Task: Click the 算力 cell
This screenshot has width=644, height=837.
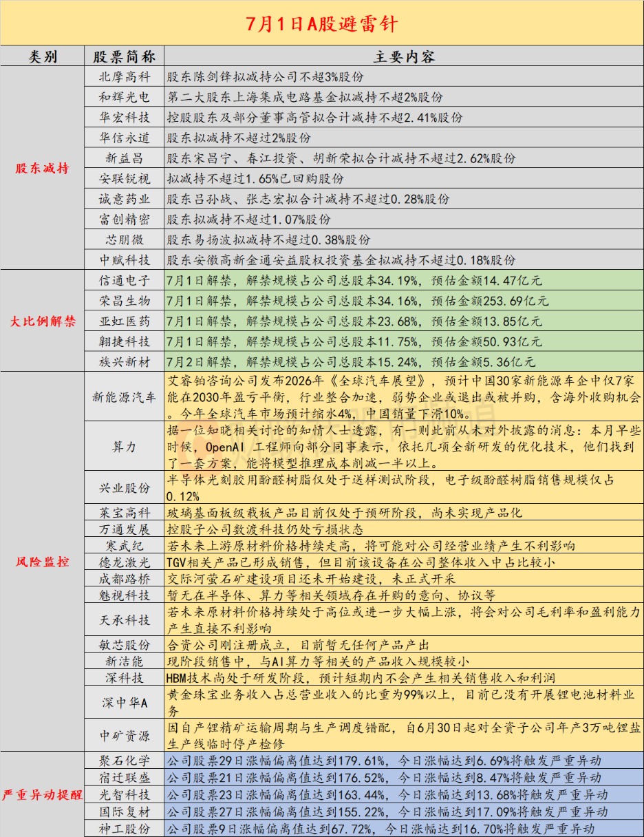Action: click(x=125, y=447)
